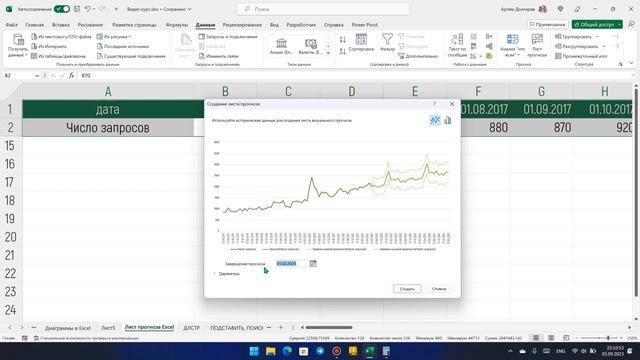Click the horizontal sheet scrollbar thumb
Viewport: 640px width, 360px height.
329,327
